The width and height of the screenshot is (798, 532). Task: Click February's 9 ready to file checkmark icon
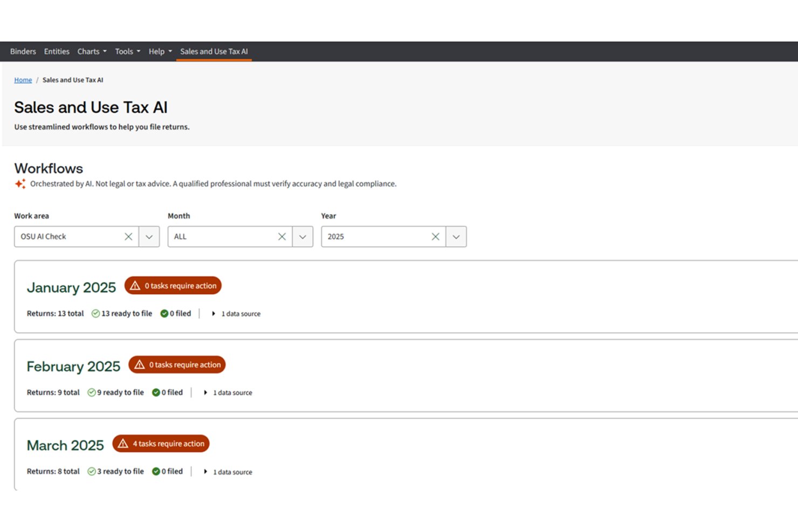coord(92,392)
